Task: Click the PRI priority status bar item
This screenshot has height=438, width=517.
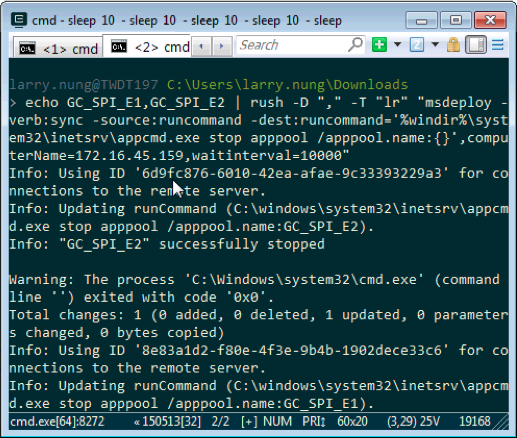Action: 314,421
